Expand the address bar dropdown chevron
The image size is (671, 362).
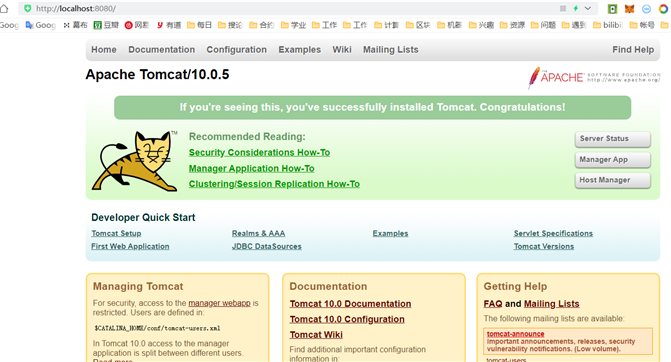(x=588, y=8)
